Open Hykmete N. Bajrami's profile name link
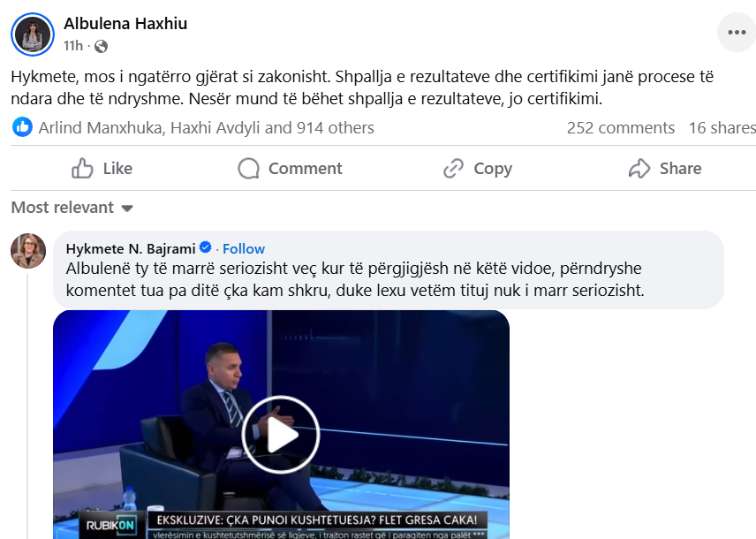 click(x=131, y=248)
